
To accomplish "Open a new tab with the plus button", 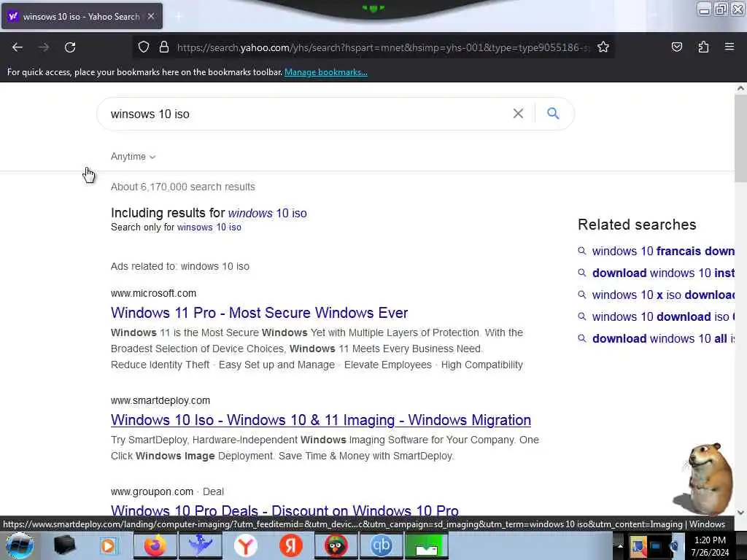I will (x=178, y=17).
